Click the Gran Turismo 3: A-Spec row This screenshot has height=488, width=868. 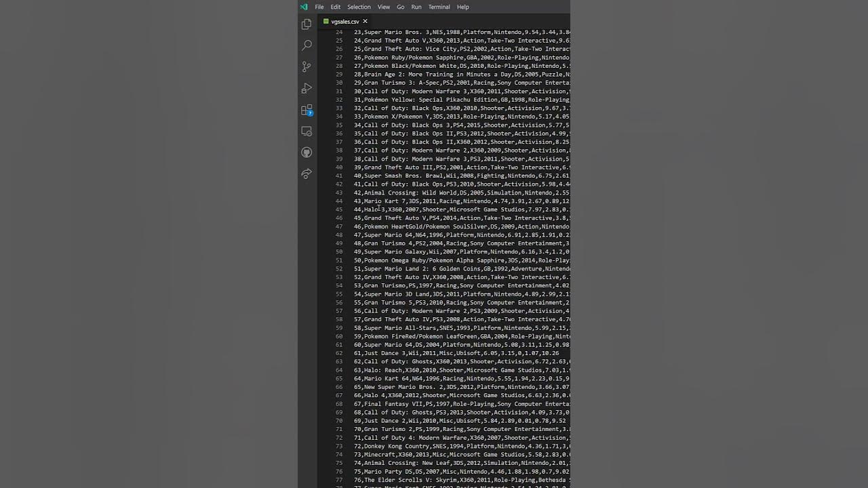pyautogui.click(x=462, y=83)
